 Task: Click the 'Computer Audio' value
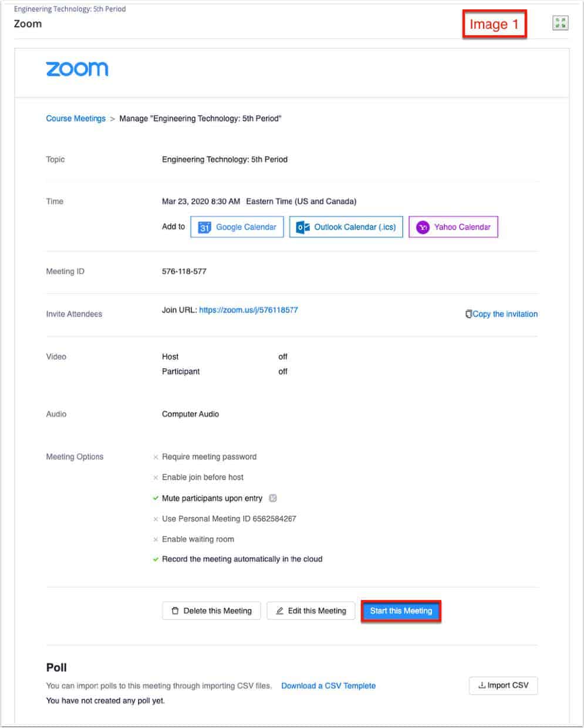click(190, 414)
